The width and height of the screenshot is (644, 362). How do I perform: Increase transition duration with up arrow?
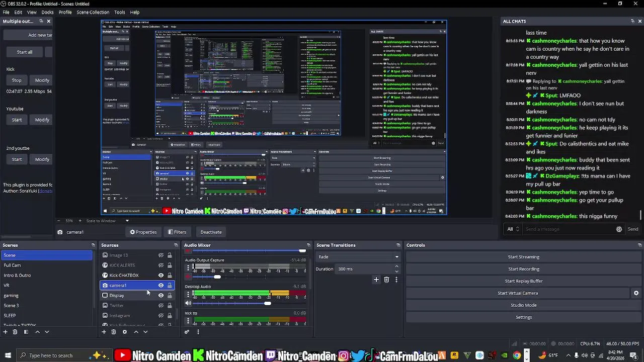click(396, 266)
